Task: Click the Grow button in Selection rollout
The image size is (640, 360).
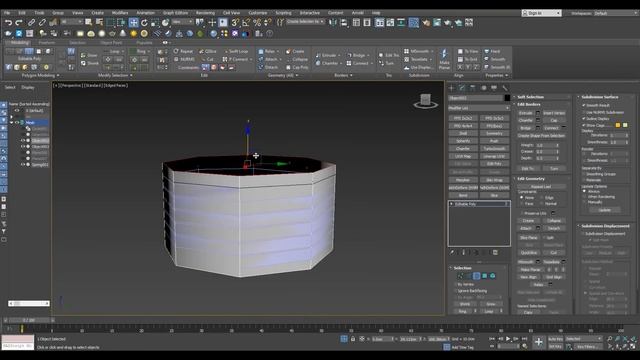Action: (x=491, y=304)
